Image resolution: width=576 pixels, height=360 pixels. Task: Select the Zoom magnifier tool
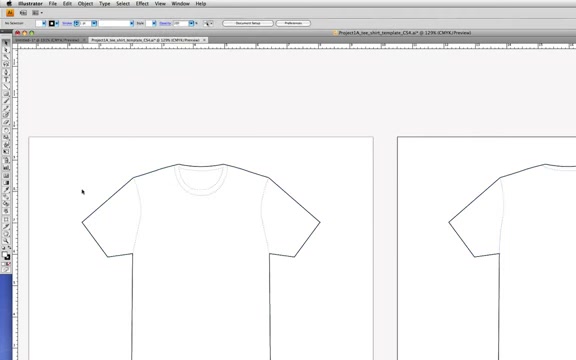[6, 241]
